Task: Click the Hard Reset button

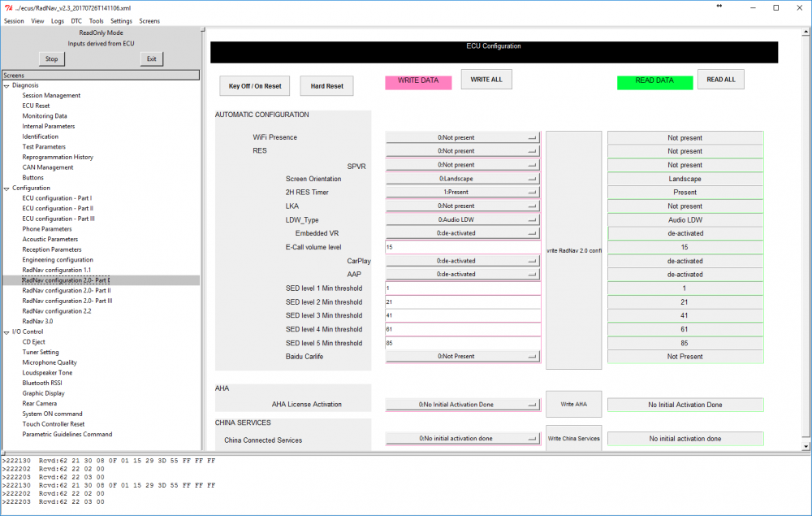Action: (x=326, y=86)
